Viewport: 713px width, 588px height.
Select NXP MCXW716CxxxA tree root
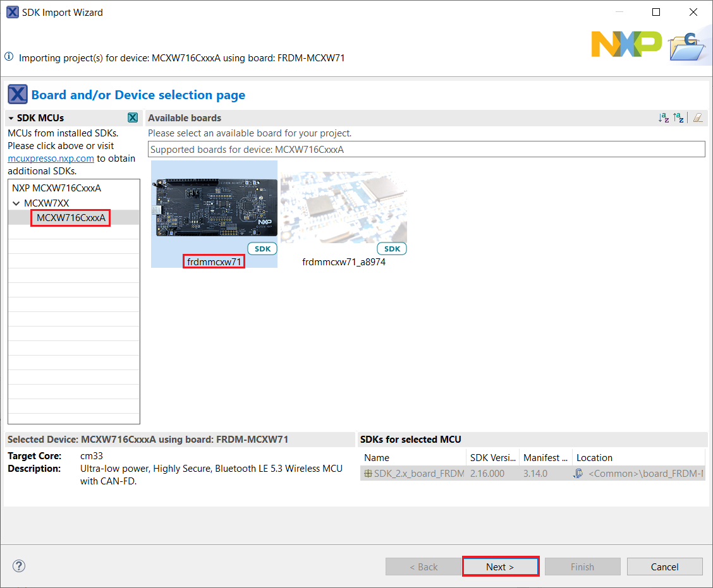point(56,188)
